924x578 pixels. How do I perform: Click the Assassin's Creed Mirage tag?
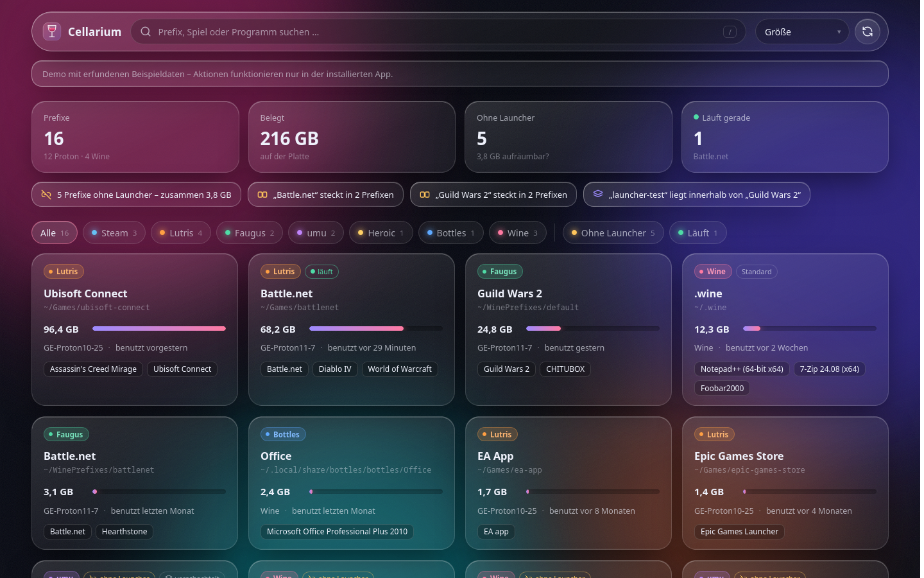(x=93, y=369)
